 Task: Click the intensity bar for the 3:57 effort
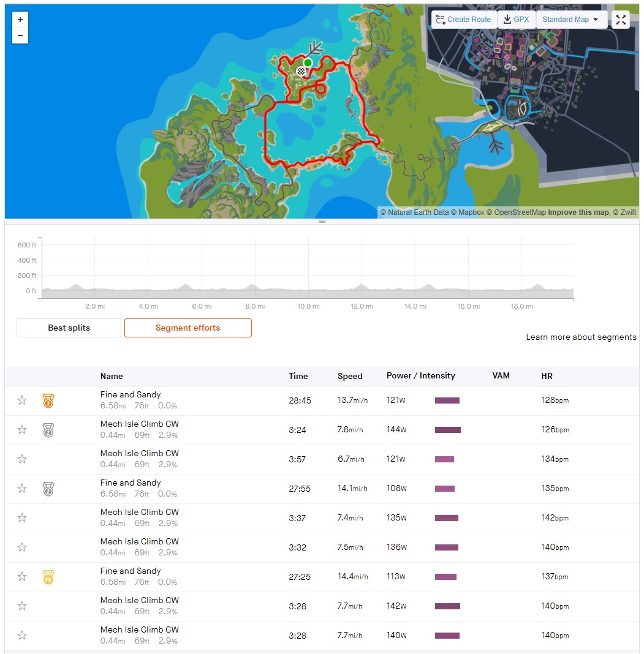(444, 459)
